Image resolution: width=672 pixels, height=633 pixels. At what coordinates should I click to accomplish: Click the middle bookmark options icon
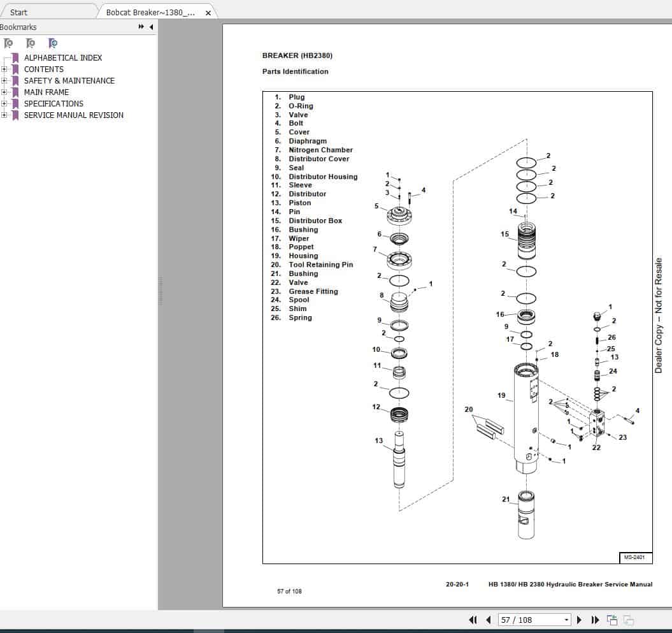[30, 43]
